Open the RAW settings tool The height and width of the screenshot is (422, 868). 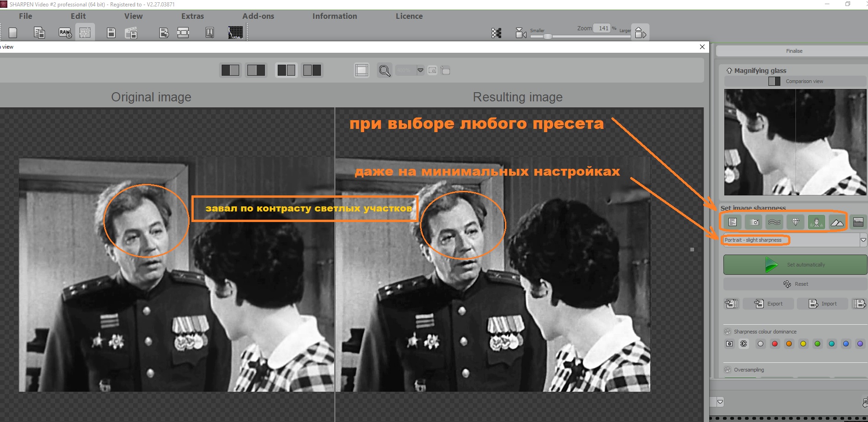(65, 33)
